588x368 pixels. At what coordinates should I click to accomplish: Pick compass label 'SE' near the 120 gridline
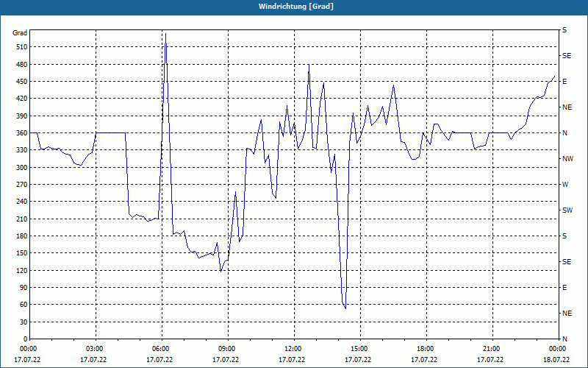click(x=567, y=262)
